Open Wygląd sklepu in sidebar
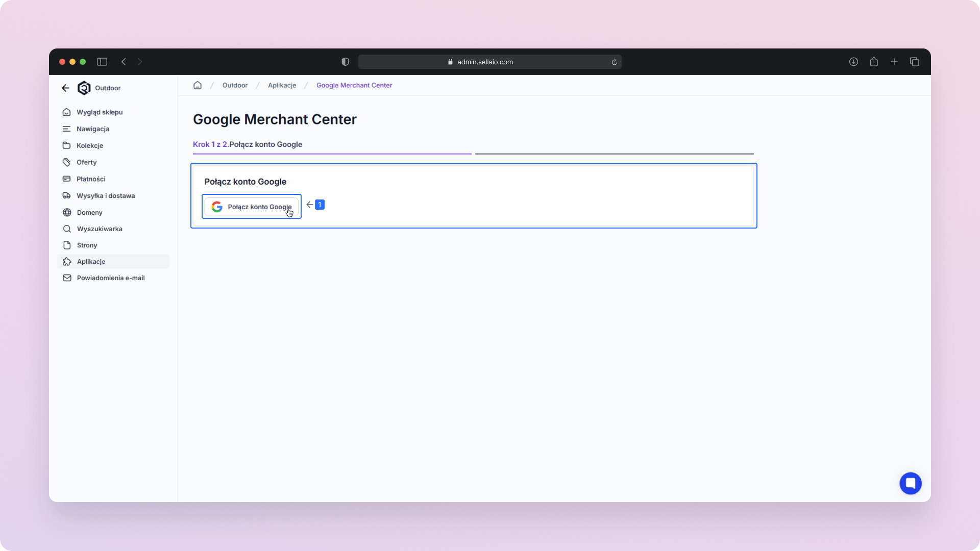The height and width of the screenshot is (551, 980). click(100, 112)
